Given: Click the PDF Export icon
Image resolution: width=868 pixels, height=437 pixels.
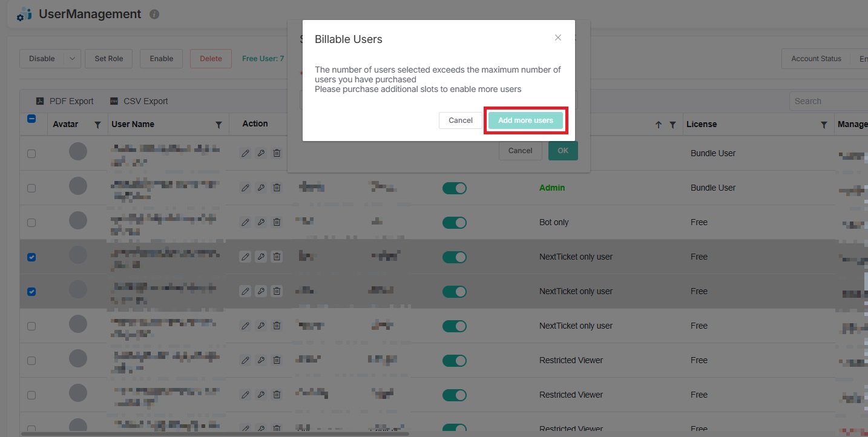Looking at the screenshot, I should coord(40,101).
